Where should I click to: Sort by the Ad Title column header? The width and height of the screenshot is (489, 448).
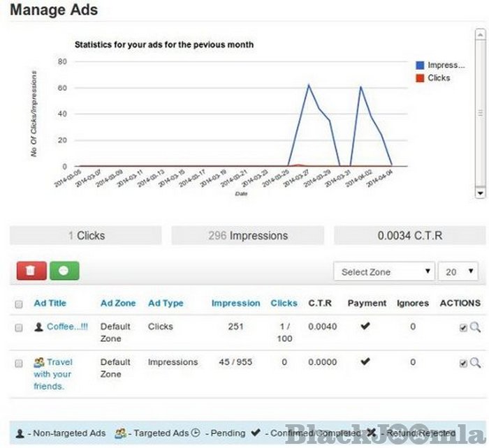point(50,304)
